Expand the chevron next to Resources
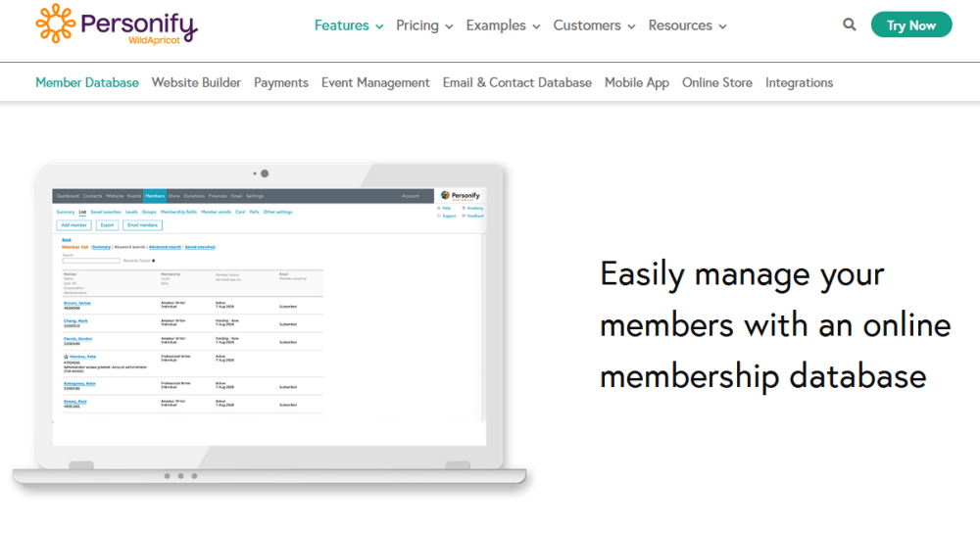The height and width of the screenshot is (535, 980). click(722, 26)
